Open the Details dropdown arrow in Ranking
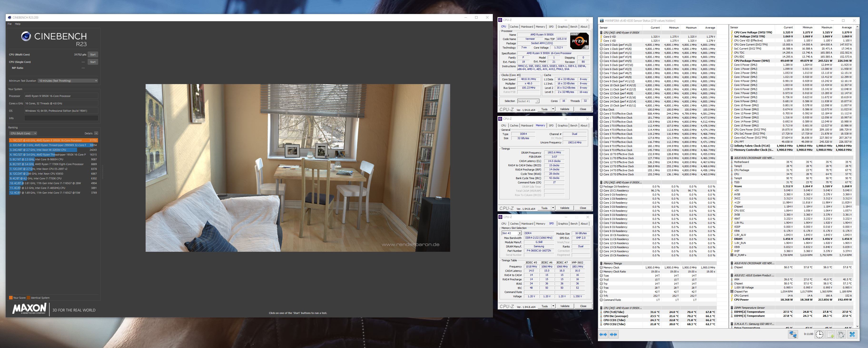This screenshot has height=348, width=868. pos(96,133)
